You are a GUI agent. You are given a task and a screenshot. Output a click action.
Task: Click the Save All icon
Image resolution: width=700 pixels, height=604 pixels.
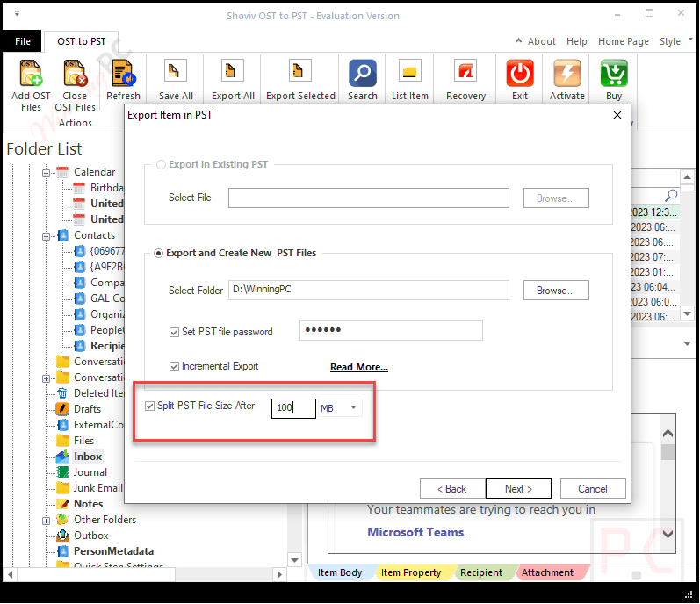(176, 71)
